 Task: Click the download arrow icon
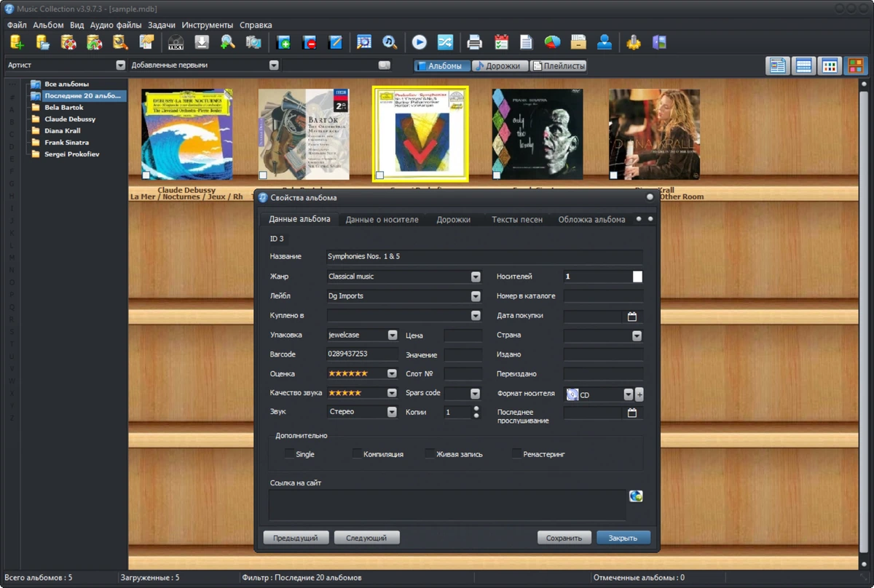pos(202,42)
